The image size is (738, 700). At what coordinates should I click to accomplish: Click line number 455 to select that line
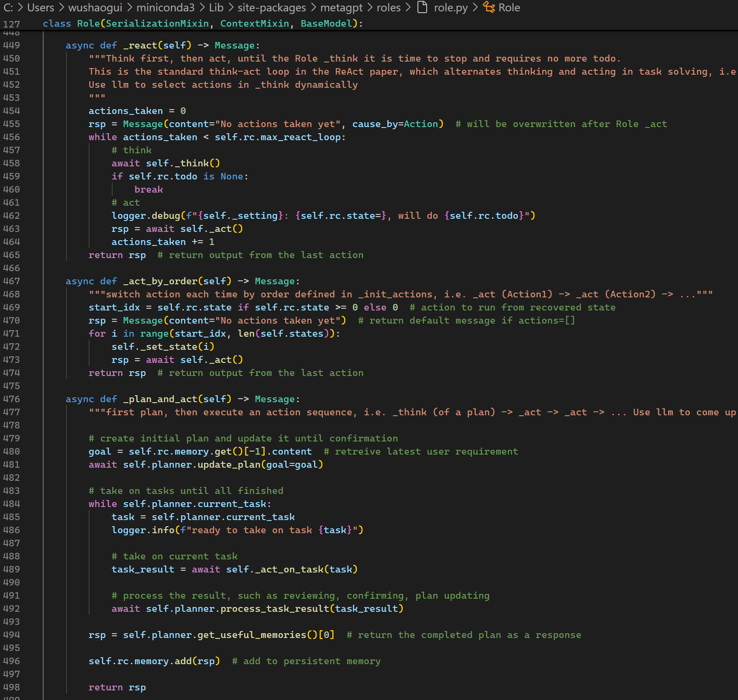(x=13, y=124)
